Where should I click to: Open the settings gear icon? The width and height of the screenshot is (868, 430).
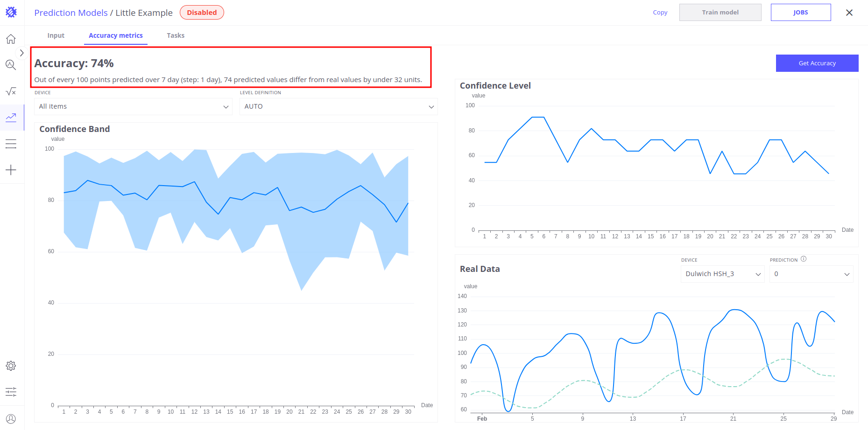click(11, 366)
